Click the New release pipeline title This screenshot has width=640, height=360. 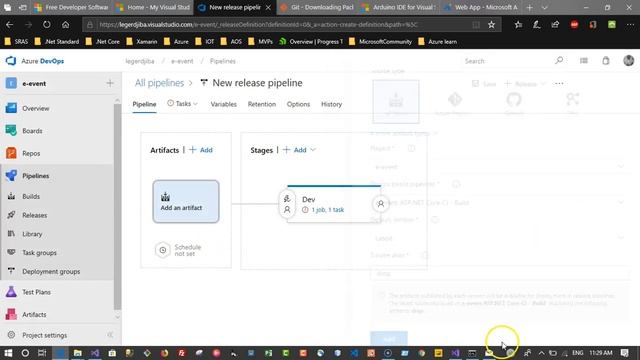tap(258, 83)
